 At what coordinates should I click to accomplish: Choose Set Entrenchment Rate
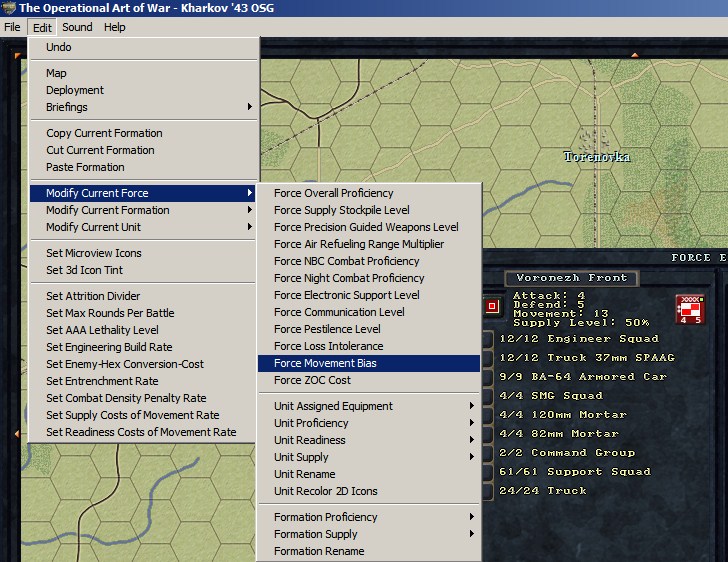coord(143,381)
